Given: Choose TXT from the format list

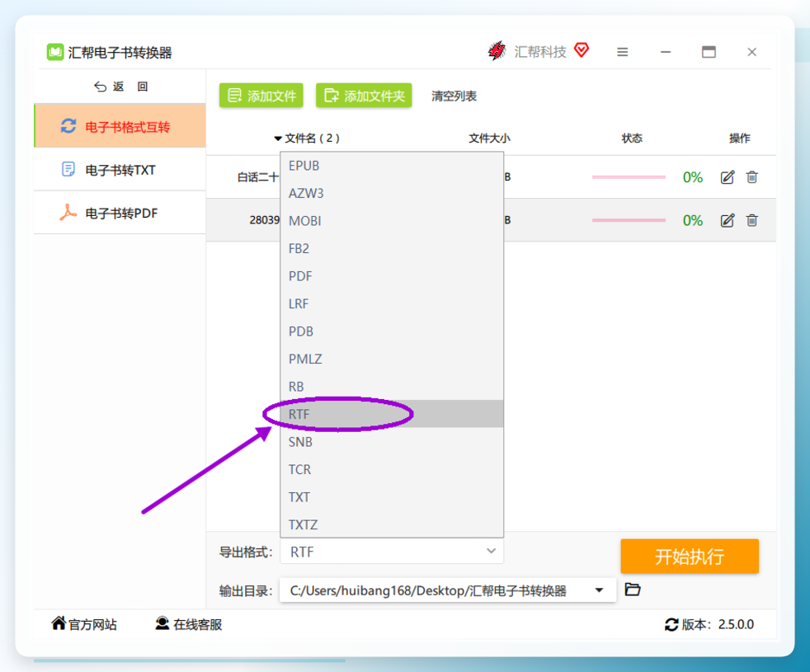Looking at the screenshot, I should (x=392, y=497).
